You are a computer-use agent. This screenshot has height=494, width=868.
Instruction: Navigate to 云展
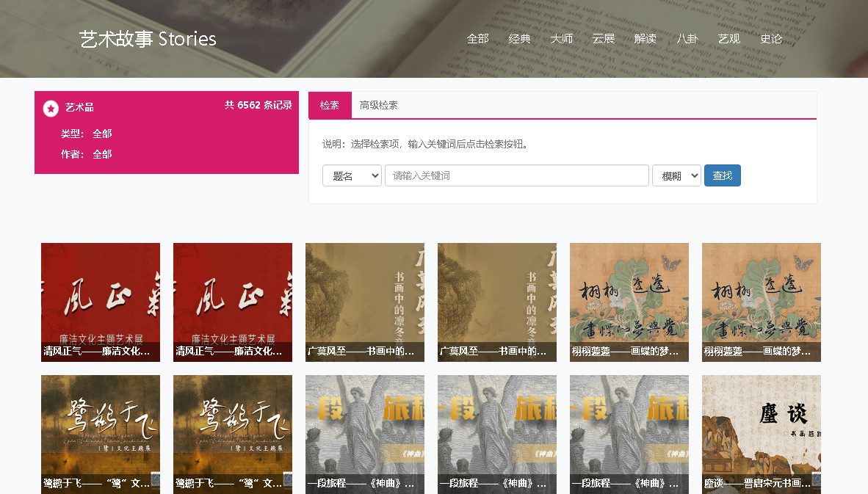(604, 39)
